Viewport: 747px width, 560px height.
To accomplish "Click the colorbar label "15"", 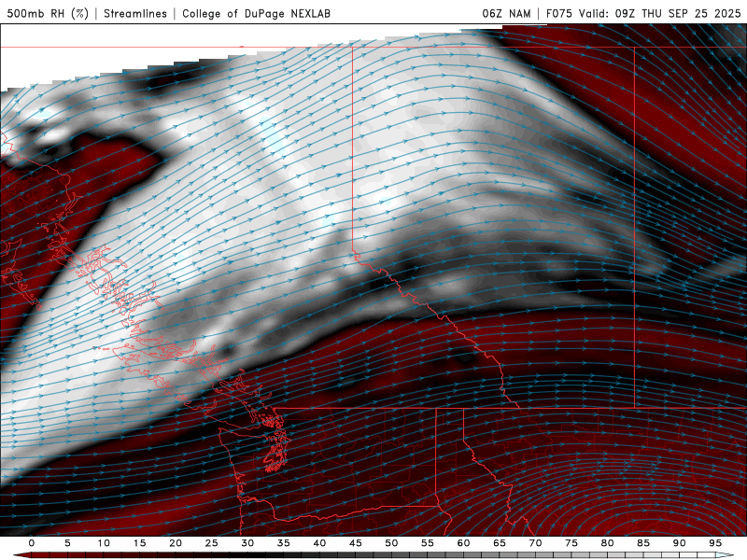I will click(x=139, y=543).
